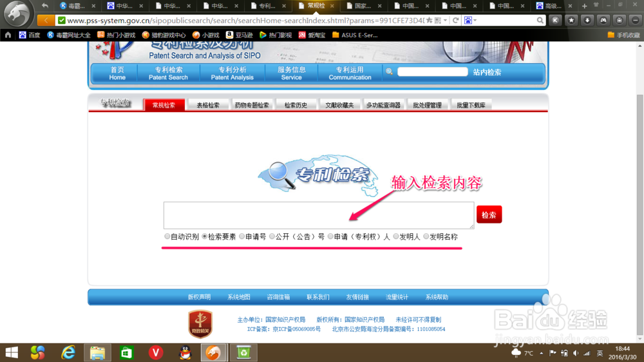Open the 药物专题检索 tab
This screenshot has height=362, width=644.
(x=252, y=105)
